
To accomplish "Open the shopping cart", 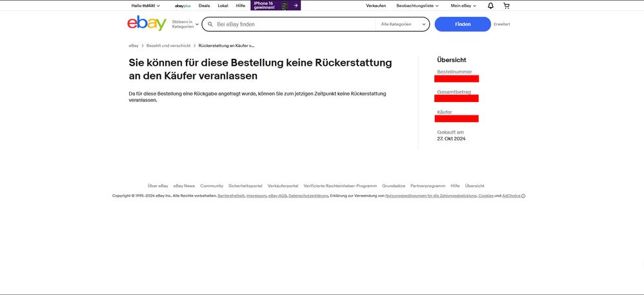I will click(x=507, y=6).
